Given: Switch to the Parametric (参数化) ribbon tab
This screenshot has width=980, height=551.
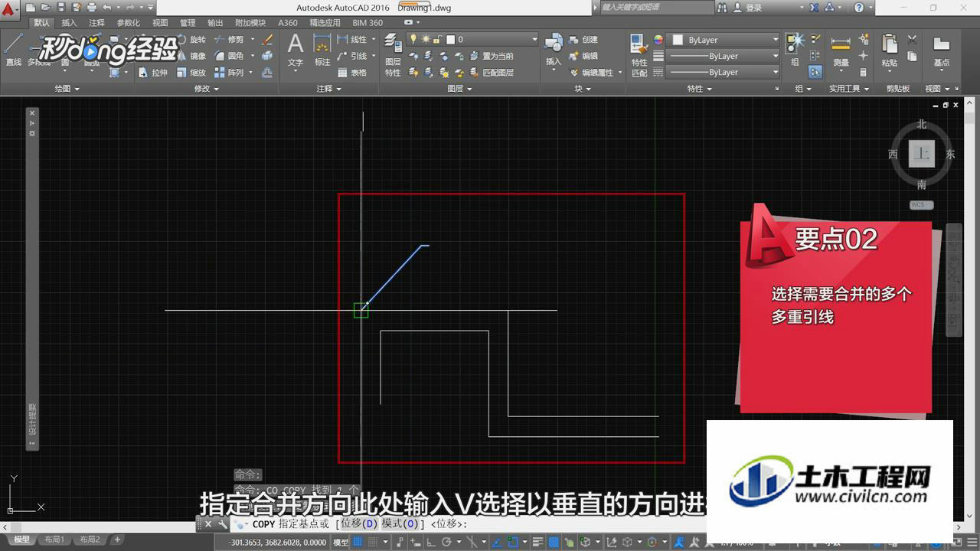Looking at the screenshot, I should [x=128, y=23].
